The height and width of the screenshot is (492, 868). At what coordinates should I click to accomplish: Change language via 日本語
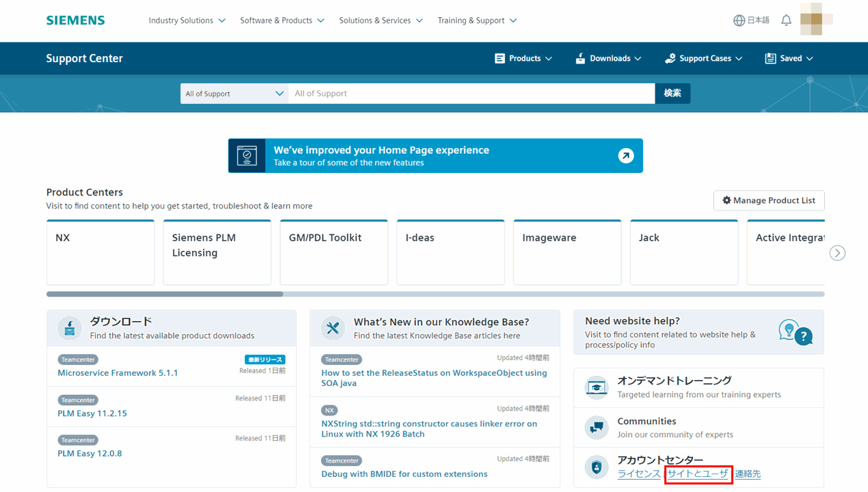758,20
